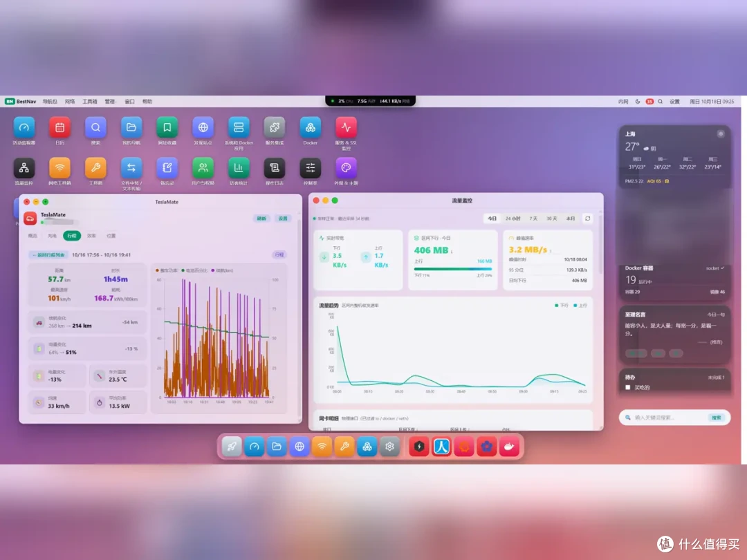Image resolution: width=747 pixels, height=560 pixels.
Task: Open the 服务 & SSL 监控 app icon
Action: tap(346, 128)
